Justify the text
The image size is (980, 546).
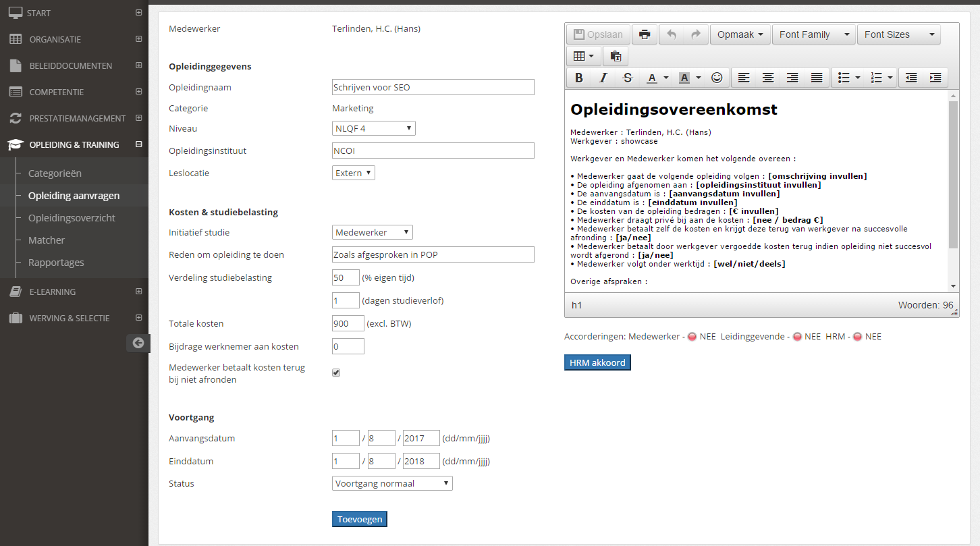817,78
